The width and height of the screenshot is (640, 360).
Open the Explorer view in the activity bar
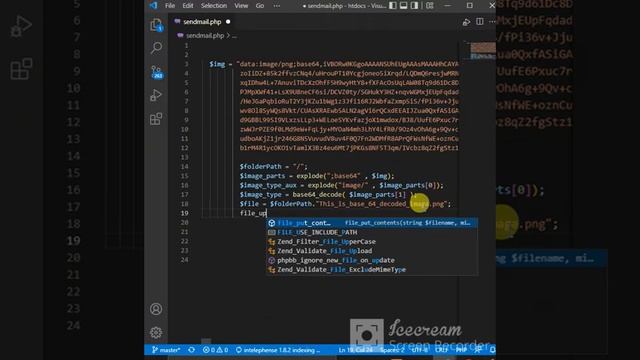coord(156,25)
